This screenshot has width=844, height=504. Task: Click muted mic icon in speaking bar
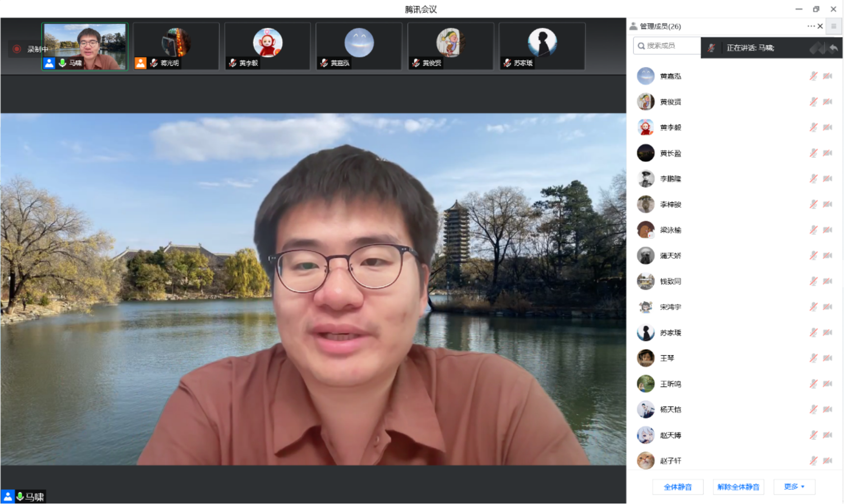pyautogui.click(x=712, y=48)
